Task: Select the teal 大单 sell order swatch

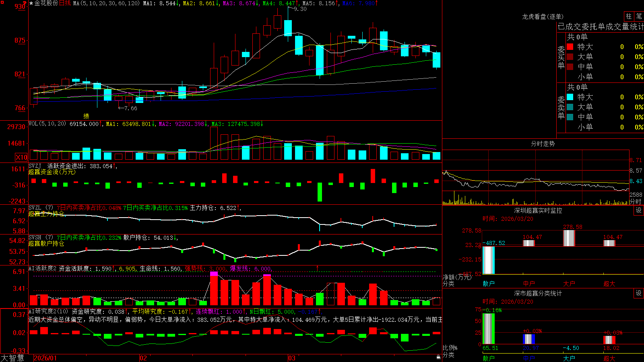Action: pyautogui.click(x=570, y=107)
